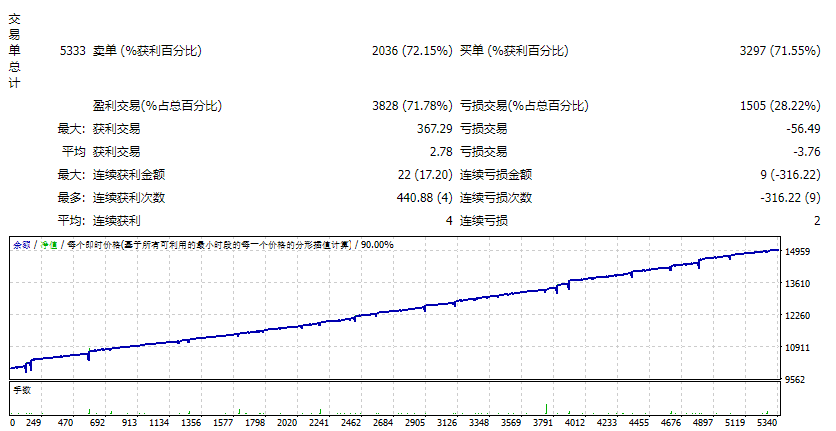Click the 249 x-axis label
Image resolution: width=836 pixels, height=431 pixels.
click(33, 422)
